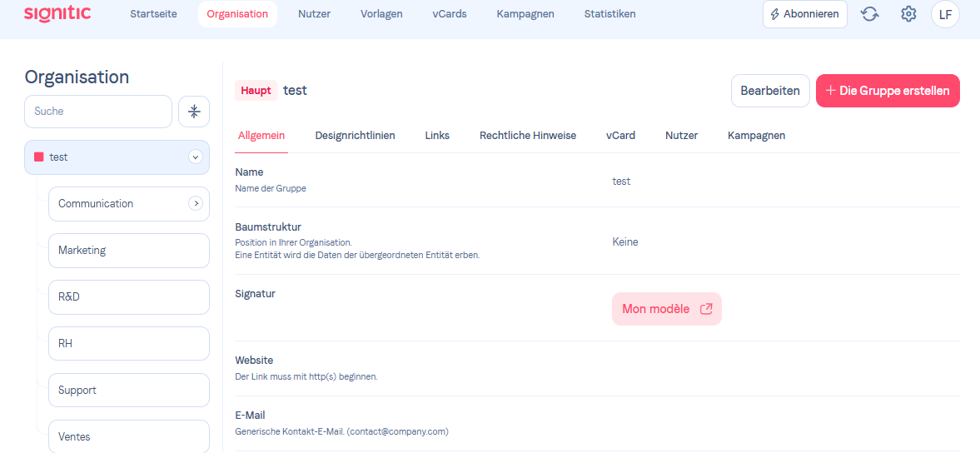Open the Mon modèle signature link
The image size is (980, 453).
[x=666, y=309]
